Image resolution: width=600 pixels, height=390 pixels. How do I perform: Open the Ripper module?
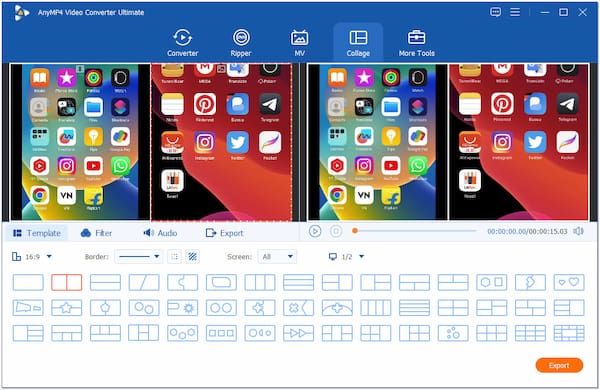[x=241, y=43]
